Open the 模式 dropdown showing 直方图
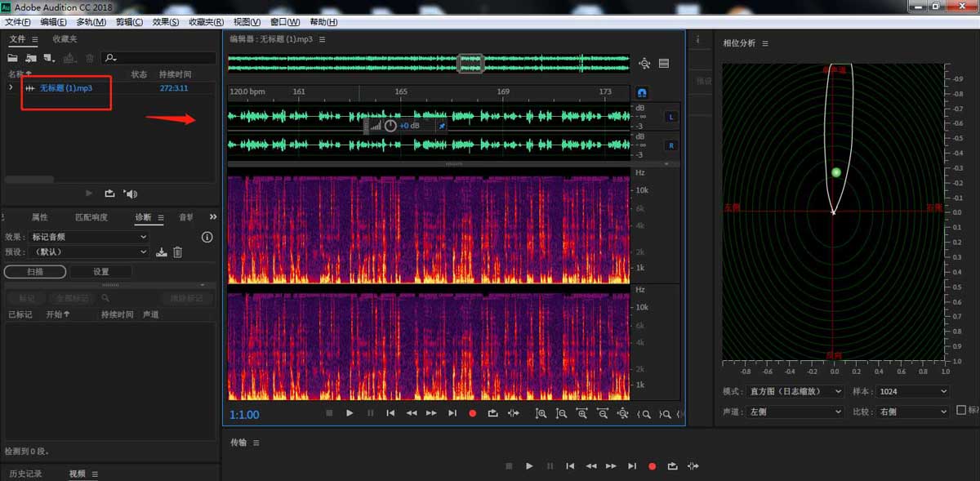This screenshot has width=980, height=481. click(795, 392)
